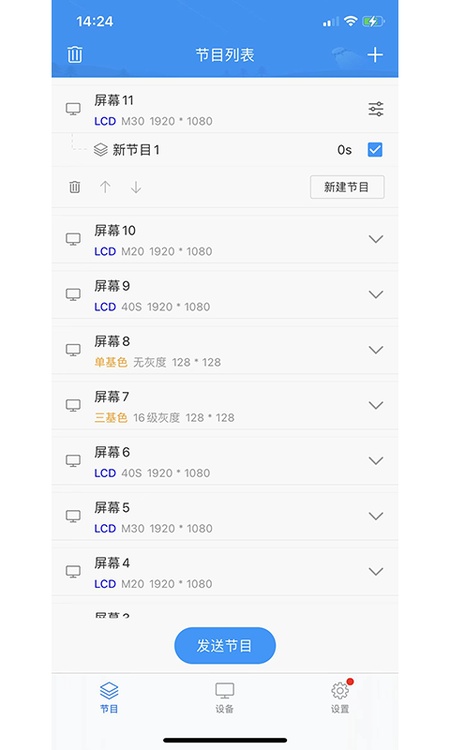Tap the plus icon to add a screen
The width and height of the screenshot is (450, 750).
point(375,55)
